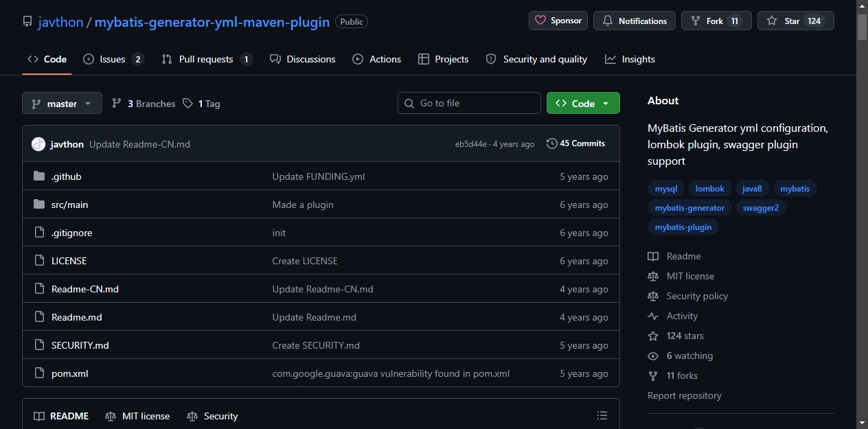Open the Security and quality tab
868x429 pixels.
(536, 59)
